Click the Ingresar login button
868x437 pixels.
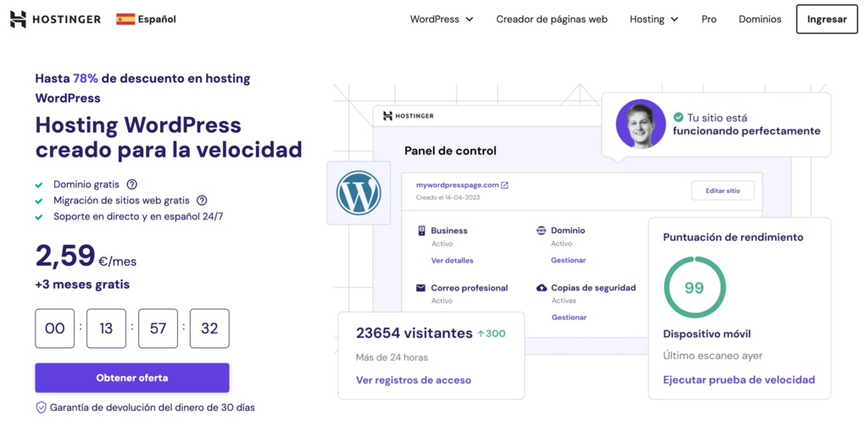point(826,19)
